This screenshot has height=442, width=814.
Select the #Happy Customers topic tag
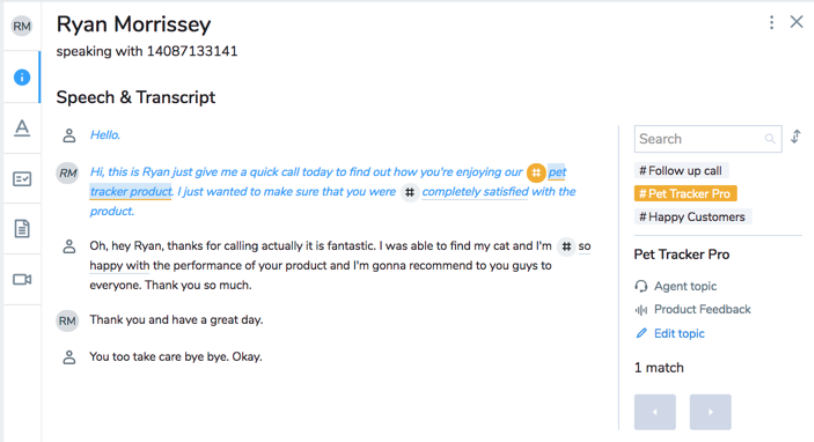click(x=693, y=217)
